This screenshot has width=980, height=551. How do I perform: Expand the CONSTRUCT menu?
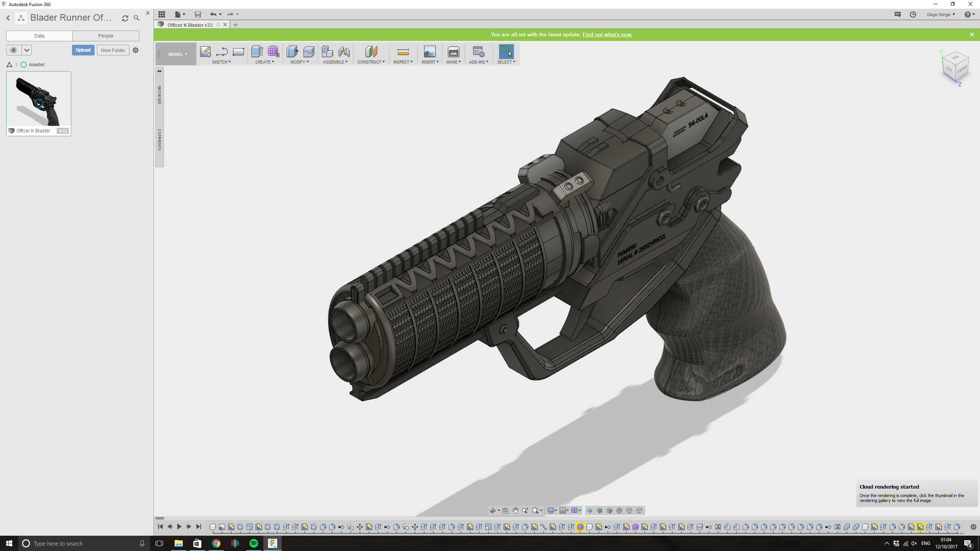click(371, 62)
